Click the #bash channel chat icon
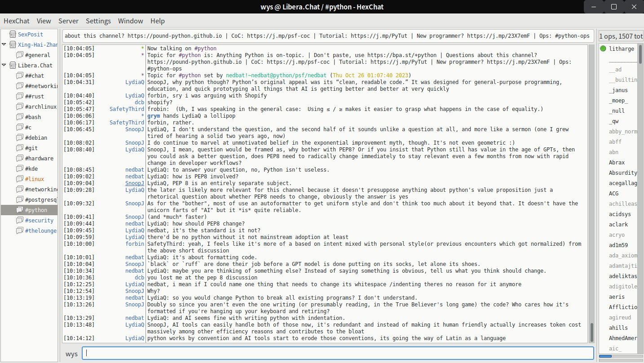Screen dimensions: 644x363 pos(20,117)
